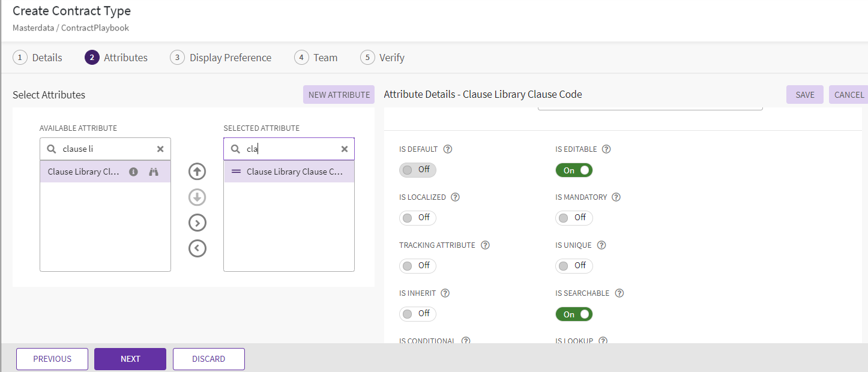This screenshot has height=372, width=868.
Task: Open help icon next to Is Editable
Action: click(x=606, y=149)
